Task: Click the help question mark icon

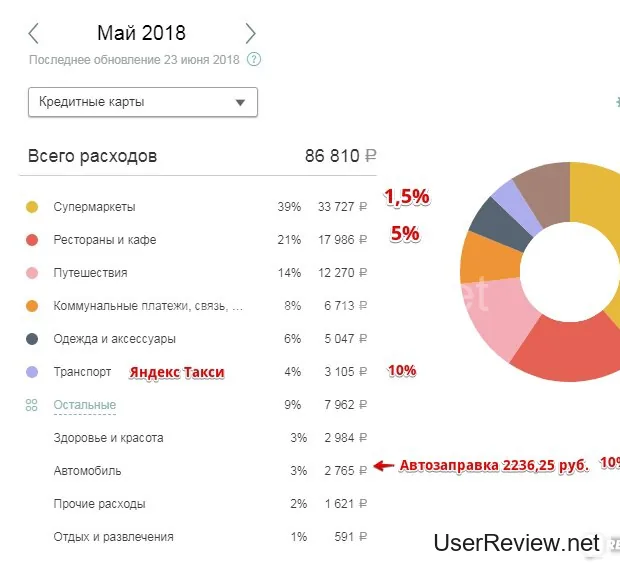Action: click(254, 60)
